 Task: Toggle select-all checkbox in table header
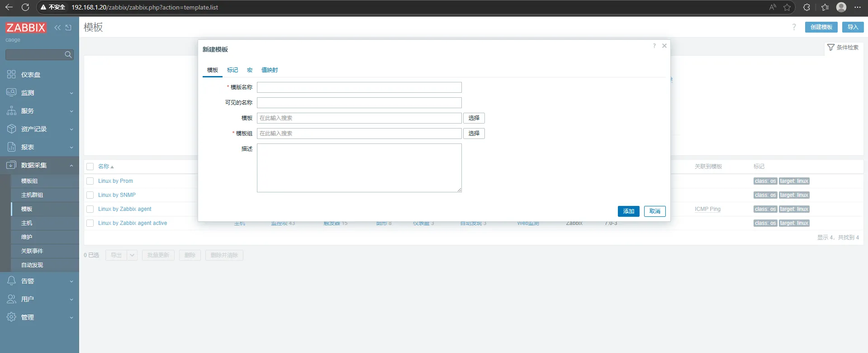tap(90, 167)
